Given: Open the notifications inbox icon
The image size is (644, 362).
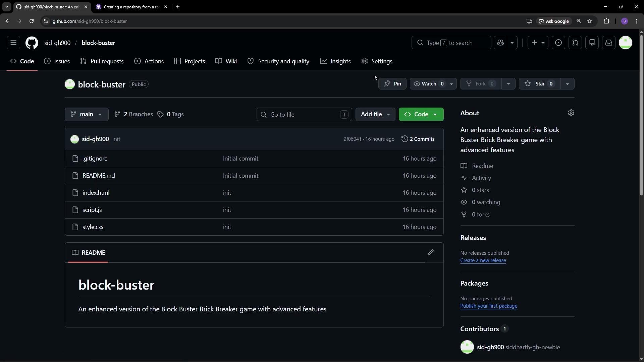Looking at the screenshot, I should pos(609,43).
